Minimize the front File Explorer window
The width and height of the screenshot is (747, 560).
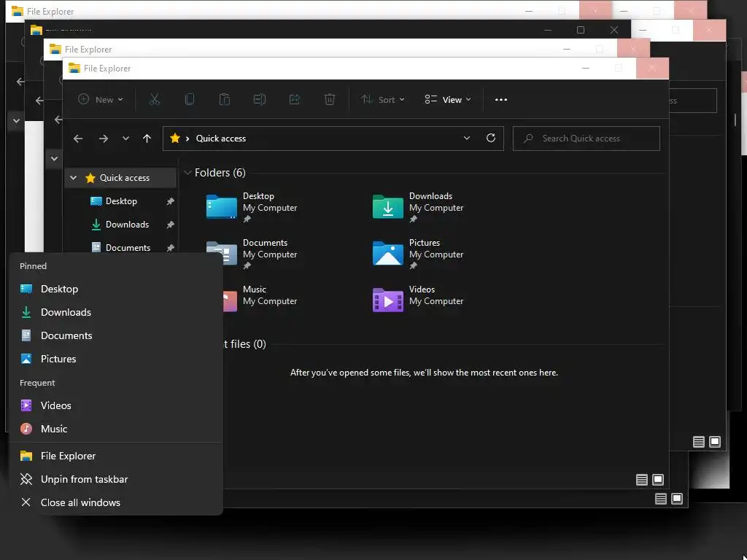point(586,68)
